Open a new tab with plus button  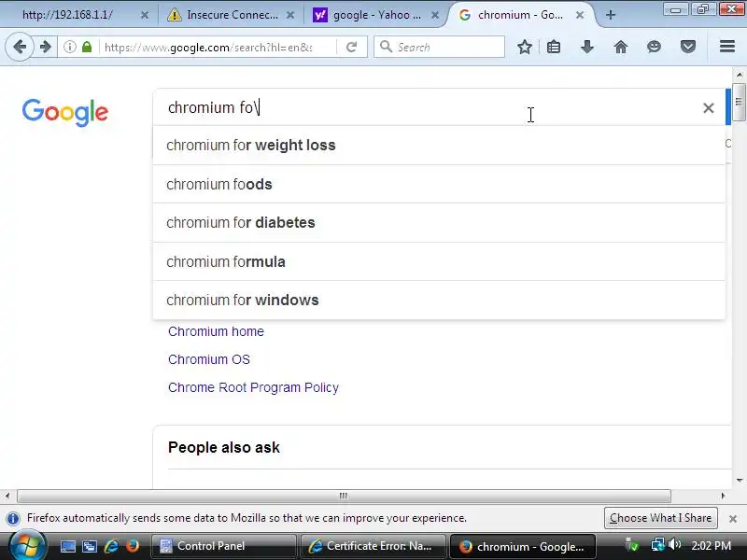click(611, 15)
